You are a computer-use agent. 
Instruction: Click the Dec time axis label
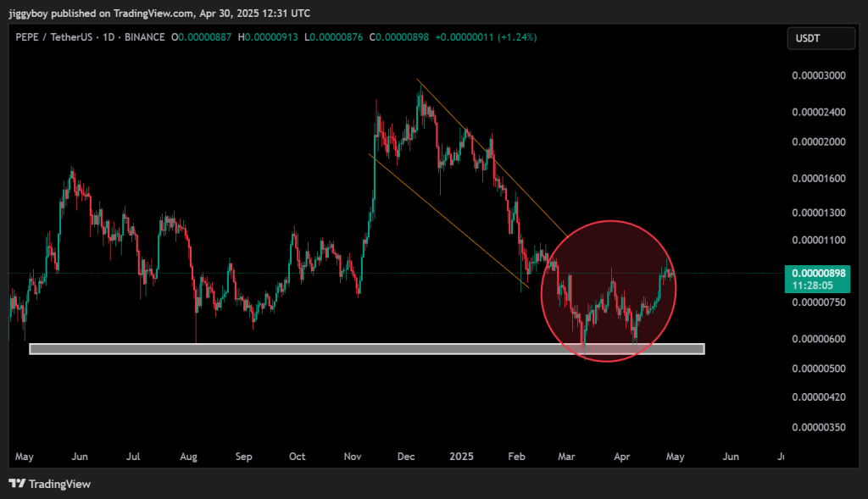[406, 457]
